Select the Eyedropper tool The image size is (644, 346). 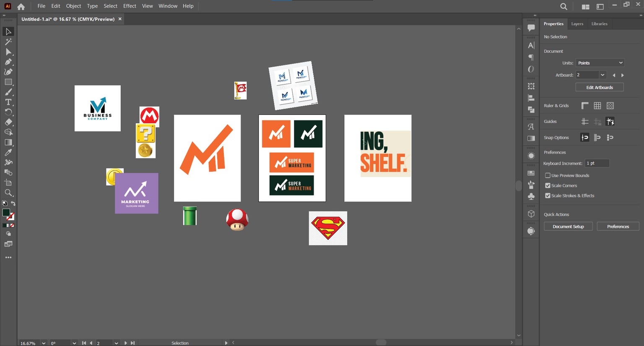click(8, 152)
